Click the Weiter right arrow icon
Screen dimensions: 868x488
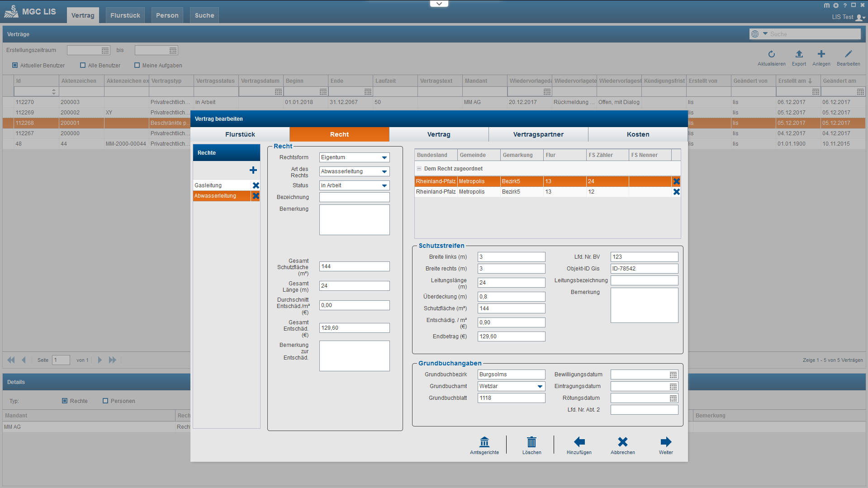coord(665,442)
